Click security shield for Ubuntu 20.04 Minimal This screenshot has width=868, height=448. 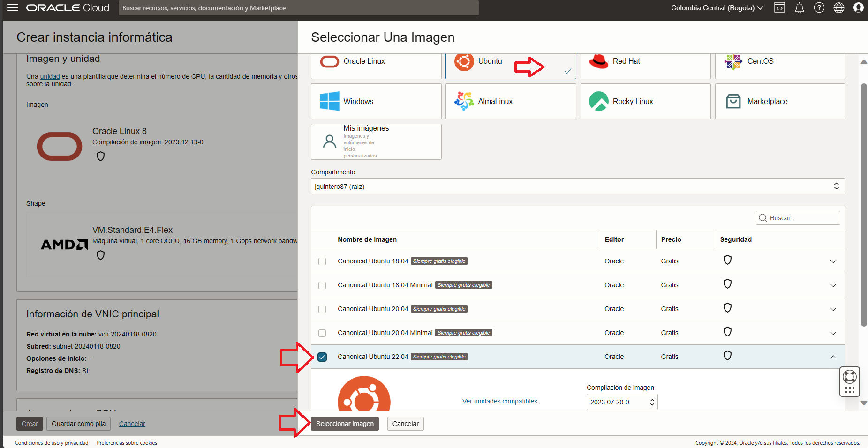tap(727, 332)
